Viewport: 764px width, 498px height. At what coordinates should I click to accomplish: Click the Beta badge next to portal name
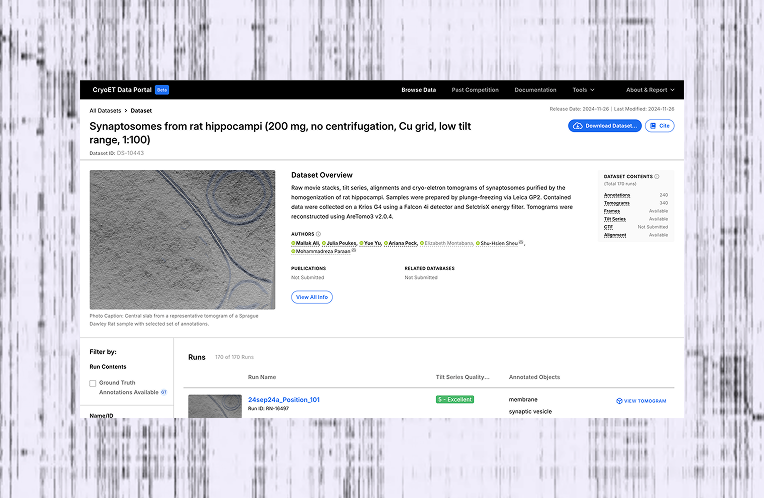click(162, 90)
